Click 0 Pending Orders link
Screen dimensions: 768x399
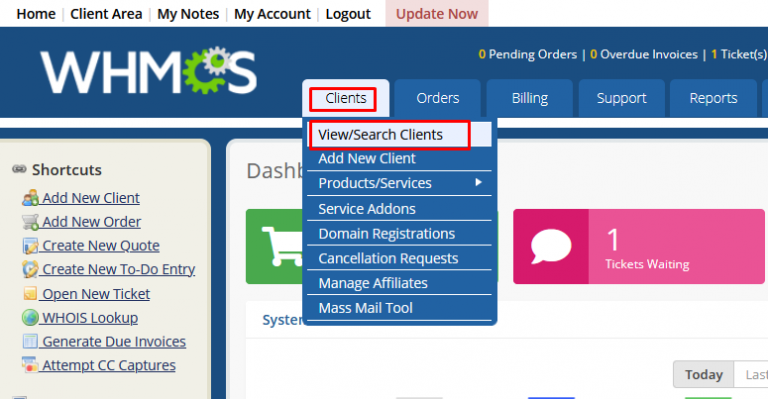[x=528, y=54]
